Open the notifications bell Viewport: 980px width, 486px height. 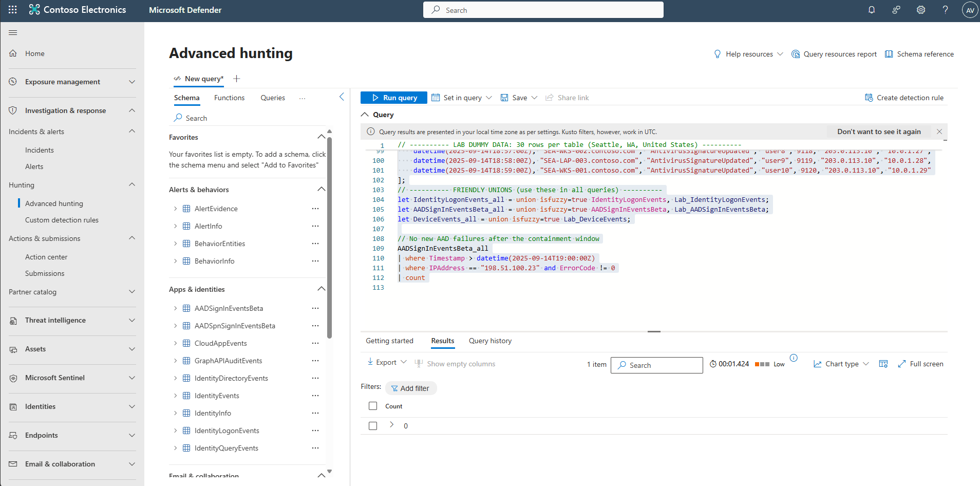coord(872,10)
